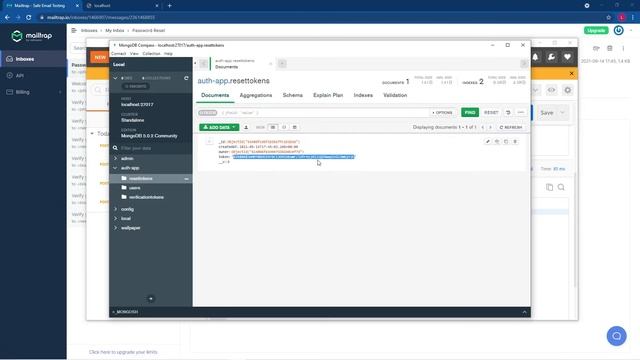Open the new tab plus in Compass workspace
Viewport: 640px width, 360px height.
pyautogui.click(x=282, y=64)
